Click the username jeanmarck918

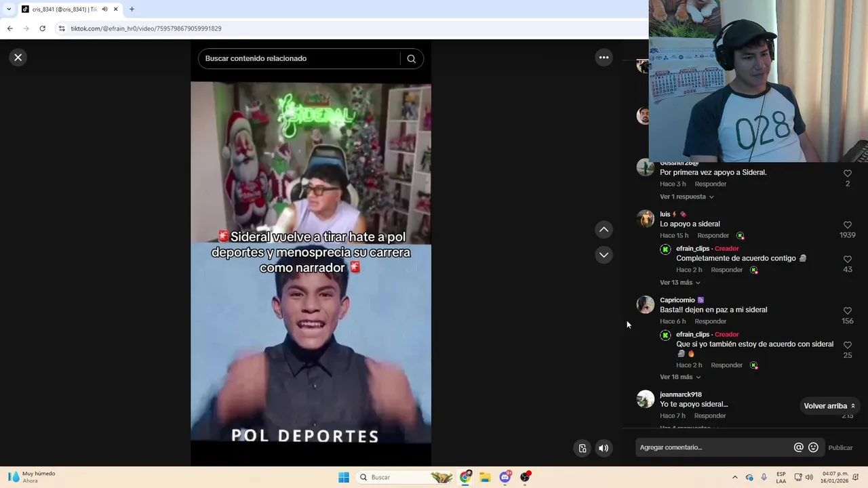tap(681, 394)
